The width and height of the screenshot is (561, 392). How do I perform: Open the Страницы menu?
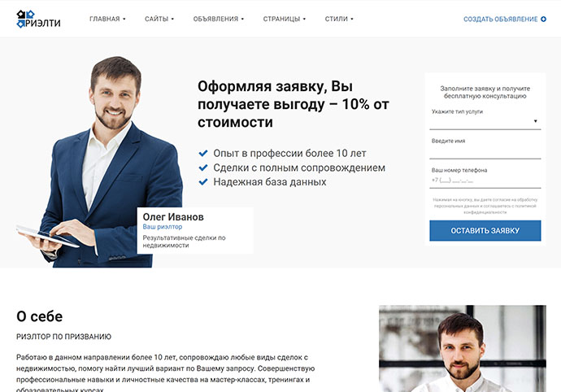coord(285,19)
